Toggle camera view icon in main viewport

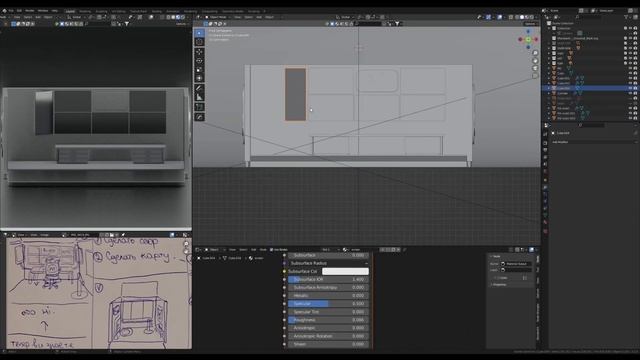pyautogui.click(x=535, y=68)
